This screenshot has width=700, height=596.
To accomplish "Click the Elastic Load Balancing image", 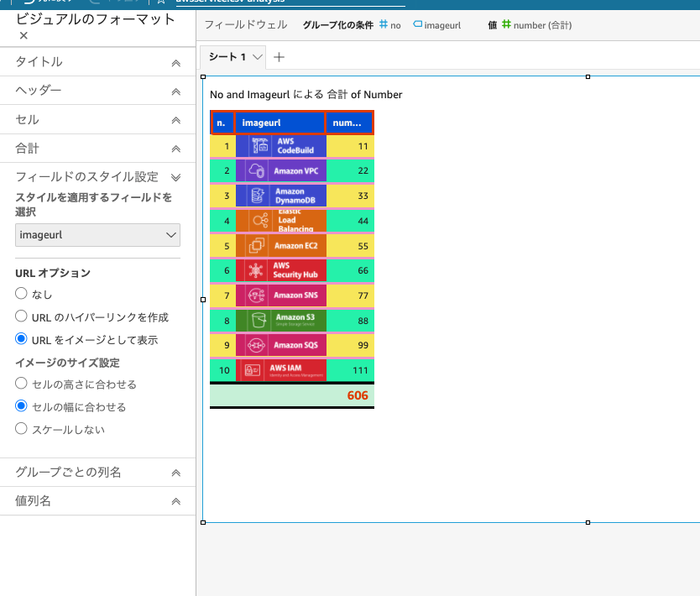I will 281,221.
